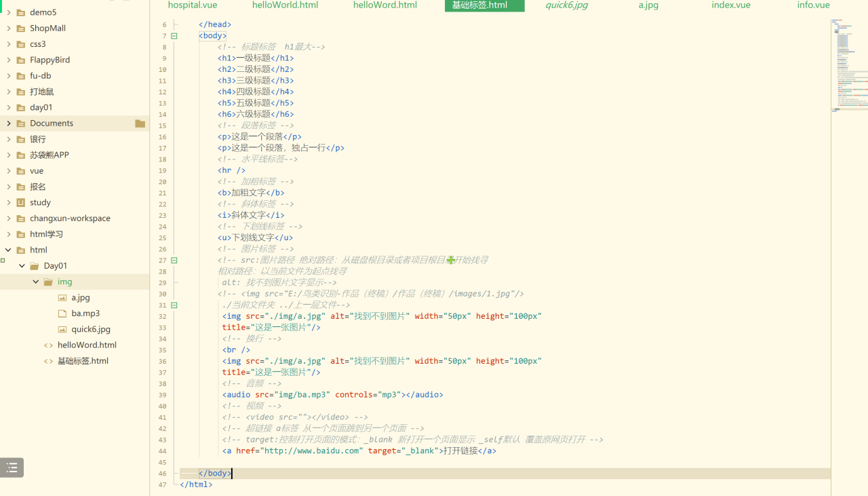This screenshot has width=868, height=496.
Task: Click line number 44 in the gutter
Action: click(x=162, y=451)
